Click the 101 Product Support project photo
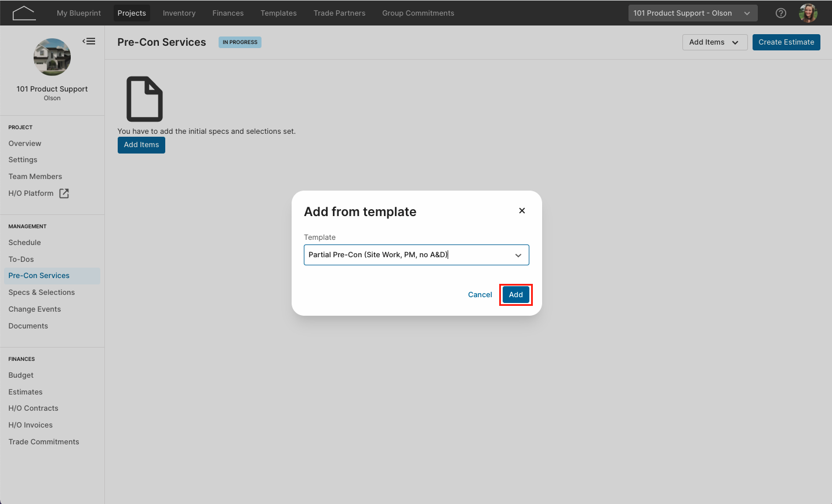The image size is (832, 504). tap(52, 57)
